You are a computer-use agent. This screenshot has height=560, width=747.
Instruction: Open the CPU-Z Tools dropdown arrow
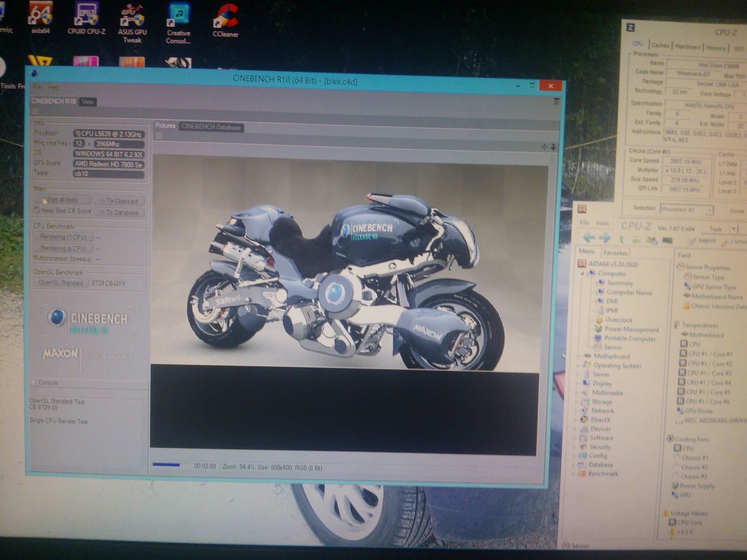[733, 229]
